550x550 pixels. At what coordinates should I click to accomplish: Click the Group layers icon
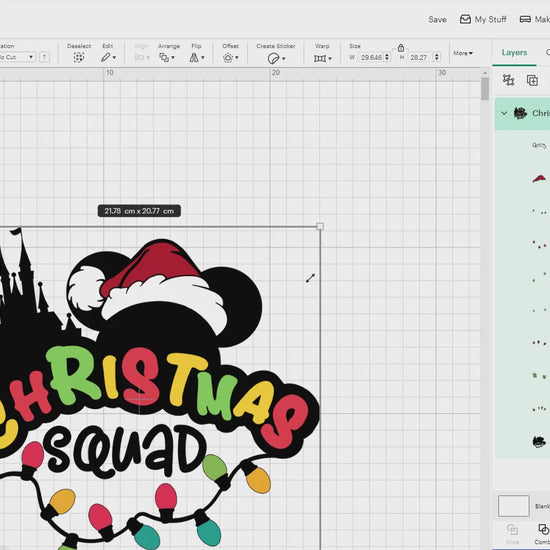[508, 80]
